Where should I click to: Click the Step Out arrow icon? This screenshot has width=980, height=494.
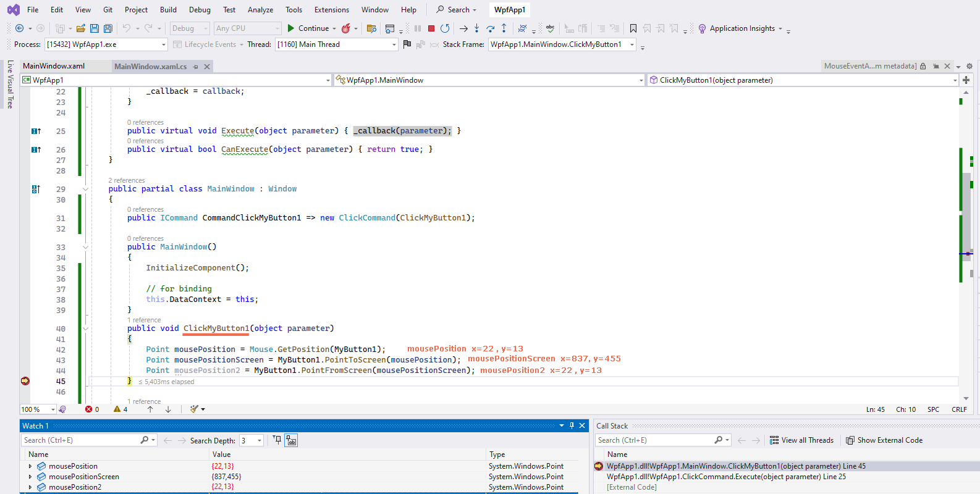point(504,28)
